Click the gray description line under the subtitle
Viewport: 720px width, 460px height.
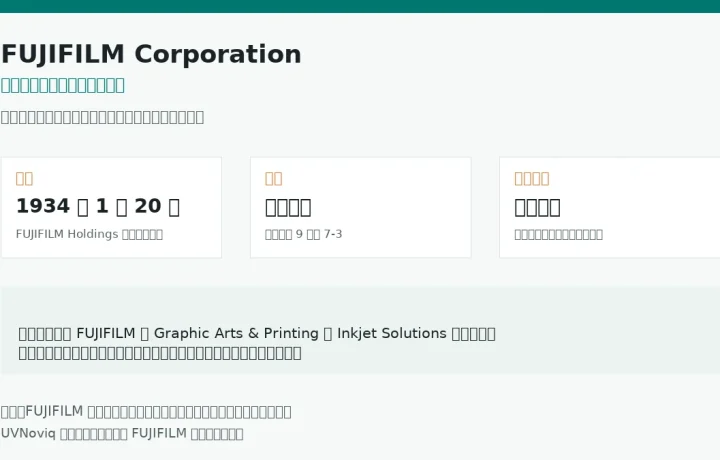(x=102, y=117)
